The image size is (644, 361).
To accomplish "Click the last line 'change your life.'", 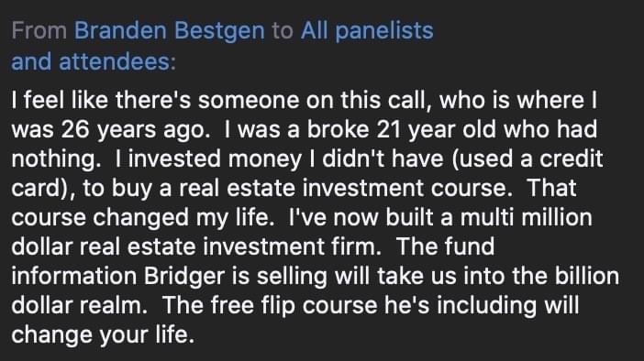I will (103, 335).
